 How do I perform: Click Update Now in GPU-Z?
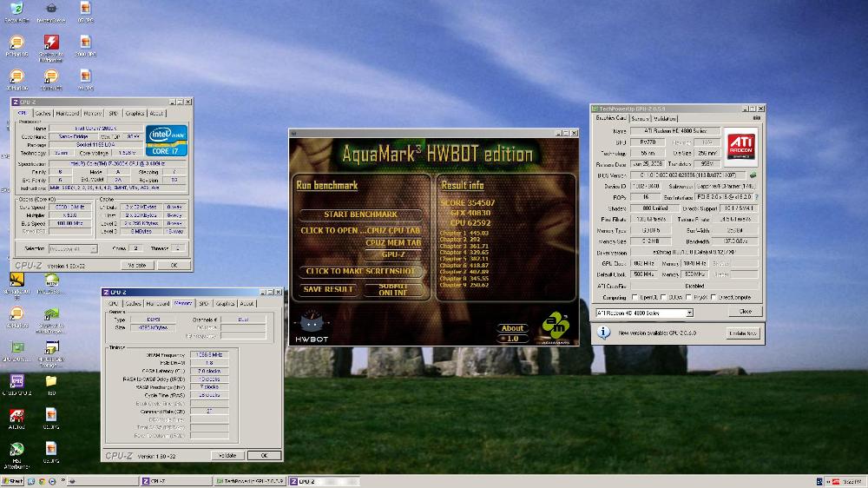(x=743, y=333)
